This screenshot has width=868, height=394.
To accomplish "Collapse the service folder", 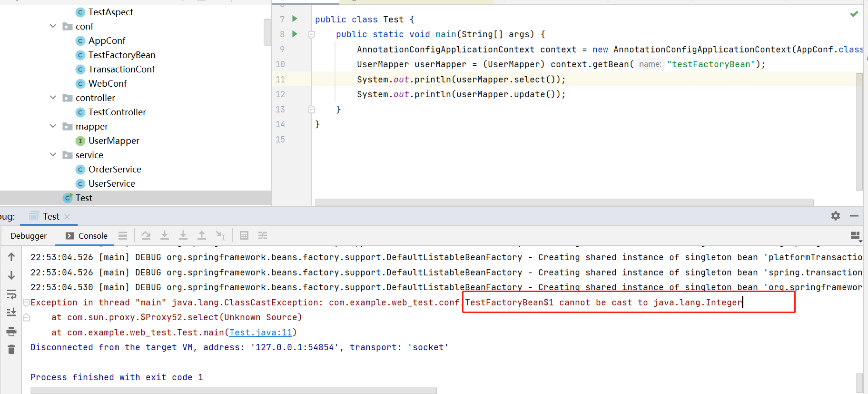I will coord(53,155).
